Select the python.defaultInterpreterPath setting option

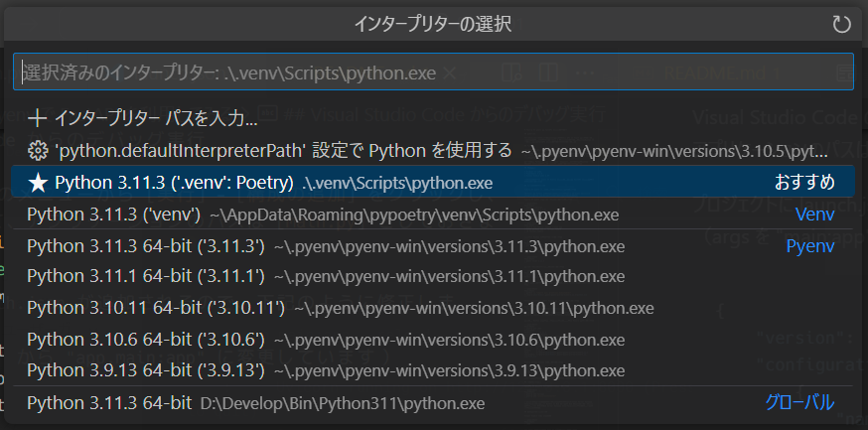pyautogui.click(x=433, y=150)
